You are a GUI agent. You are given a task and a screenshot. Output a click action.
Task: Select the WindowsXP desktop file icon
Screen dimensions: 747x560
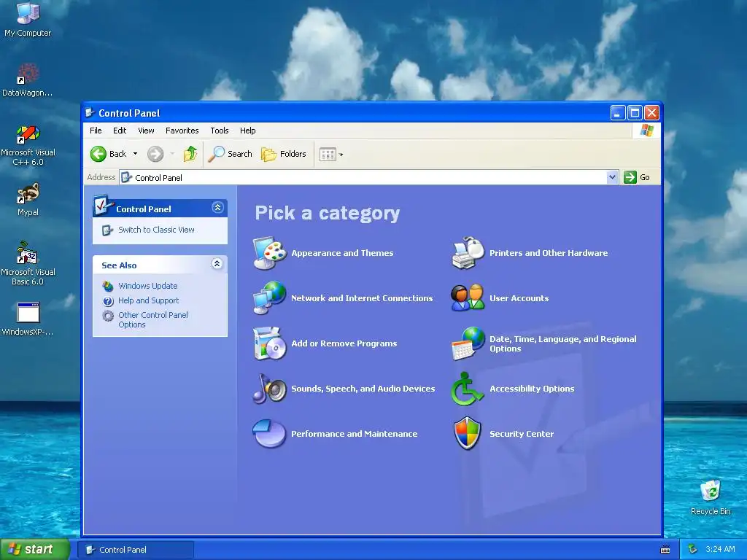tap(28, 319)
